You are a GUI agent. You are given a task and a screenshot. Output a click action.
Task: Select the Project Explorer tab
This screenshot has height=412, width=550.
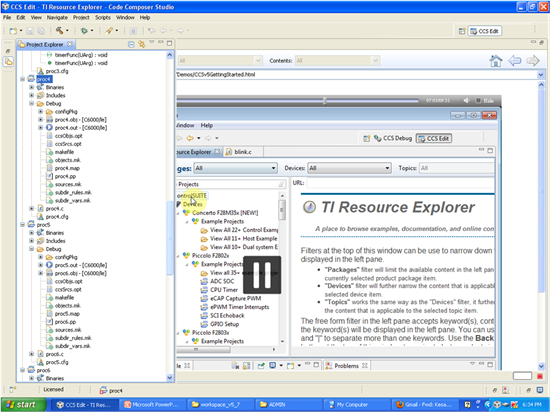pyautogui.click(x=46, y=44)
